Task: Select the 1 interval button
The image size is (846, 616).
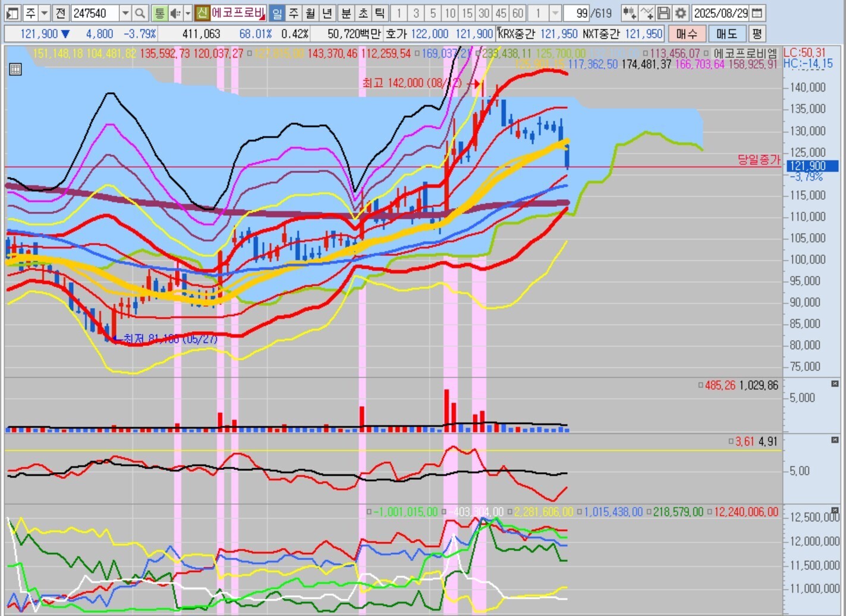Action: (399, 13)
